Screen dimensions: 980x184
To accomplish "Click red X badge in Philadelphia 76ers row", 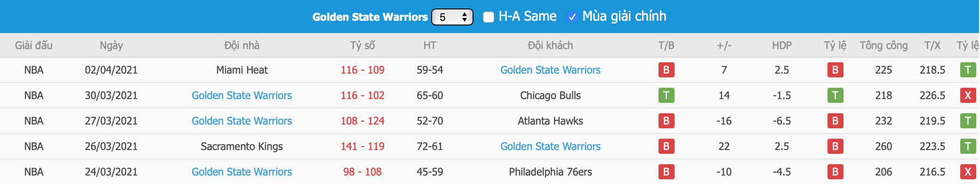I will tap(968, 172).
